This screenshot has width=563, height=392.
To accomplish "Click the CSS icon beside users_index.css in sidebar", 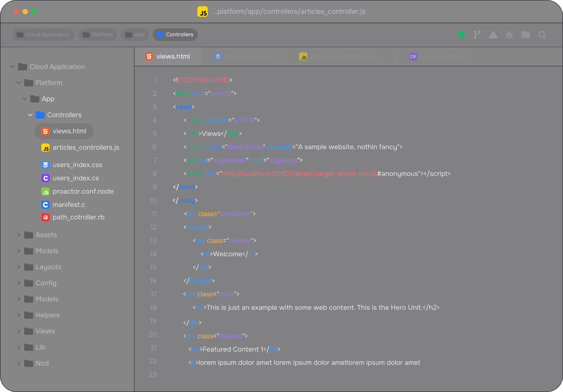I will pyautogui.click(x=45, y=165).
